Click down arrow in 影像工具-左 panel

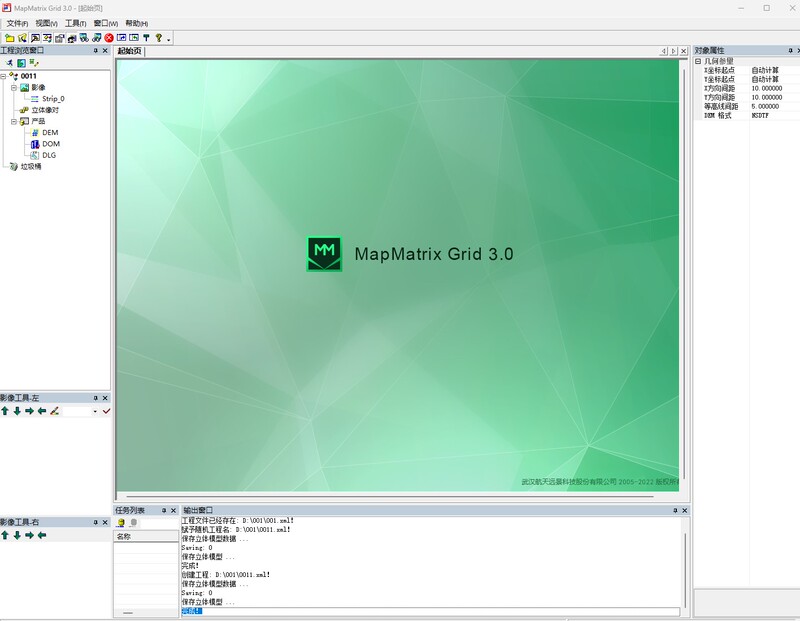(x=17, y=411)
